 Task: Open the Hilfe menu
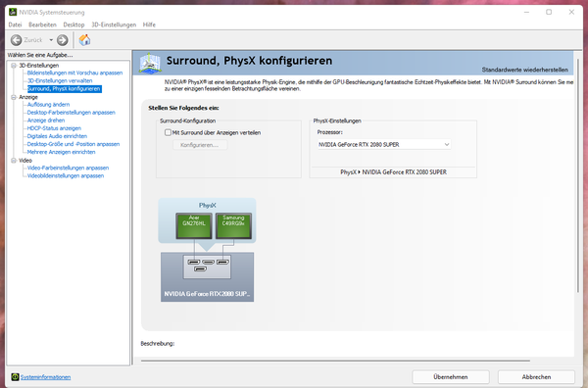click(149, 24)
